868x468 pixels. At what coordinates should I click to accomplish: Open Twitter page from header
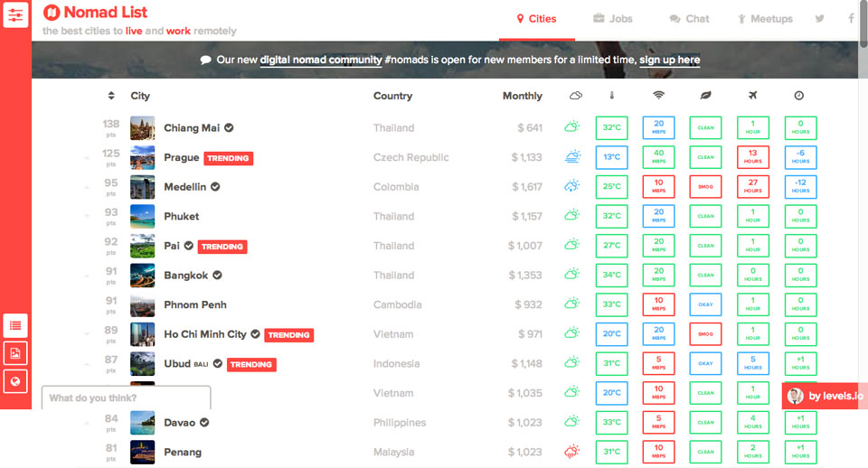pyautogui.click(x=820, y=19)
